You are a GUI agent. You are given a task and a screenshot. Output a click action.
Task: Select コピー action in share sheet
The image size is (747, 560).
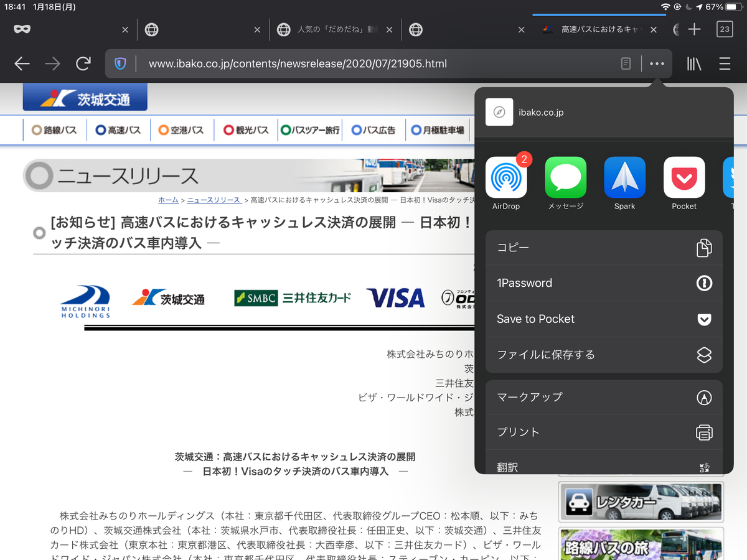604,248
